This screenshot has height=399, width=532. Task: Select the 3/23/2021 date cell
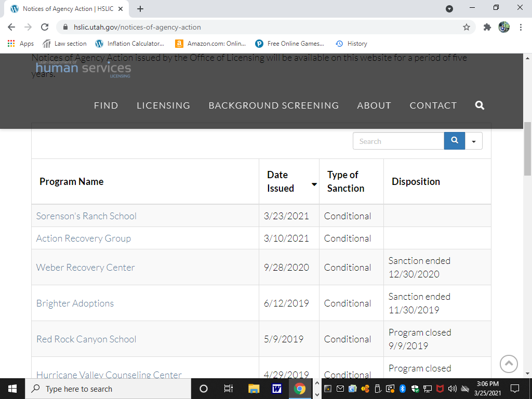pyautogui.click(x=289, y=216)
